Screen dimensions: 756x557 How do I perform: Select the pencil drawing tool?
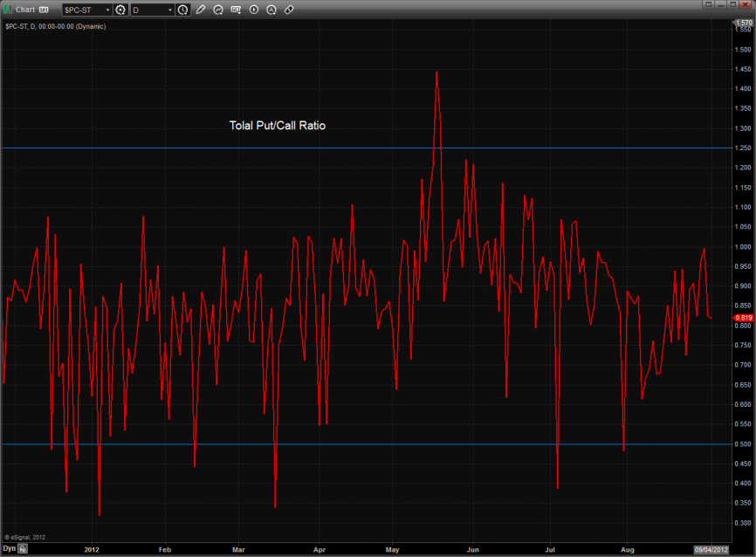click(x=201, y=10)
